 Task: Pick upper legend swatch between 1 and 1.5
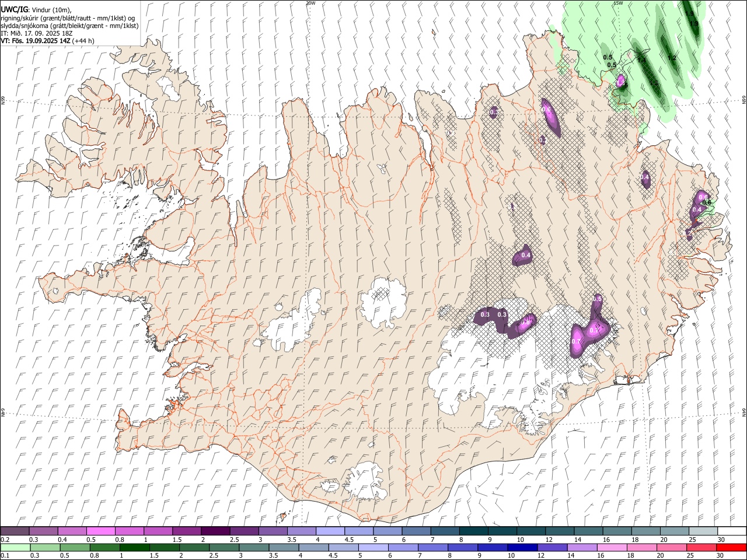pos(158,531)
